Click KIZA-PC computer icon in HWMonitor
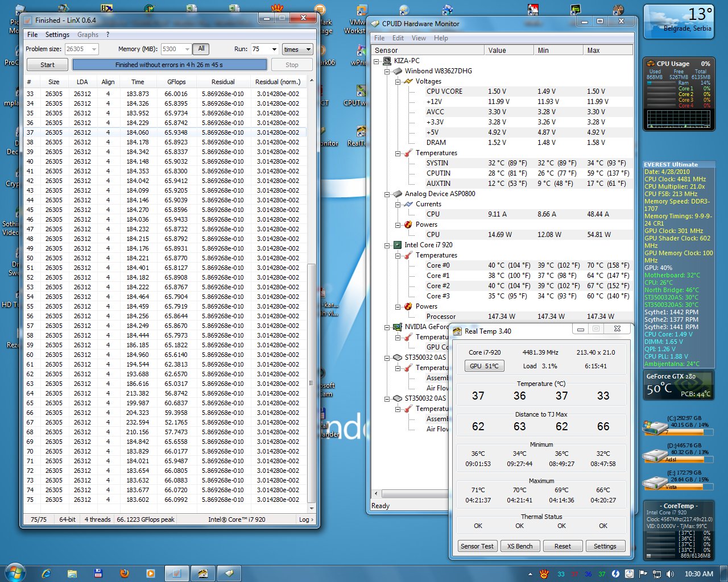The image size is (728, 582). [x=387, y=61]
